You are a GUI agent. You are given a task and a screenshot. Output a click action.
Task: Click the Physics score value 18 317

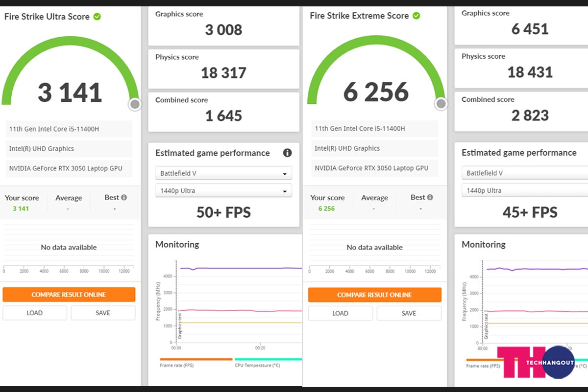(224, 73)
